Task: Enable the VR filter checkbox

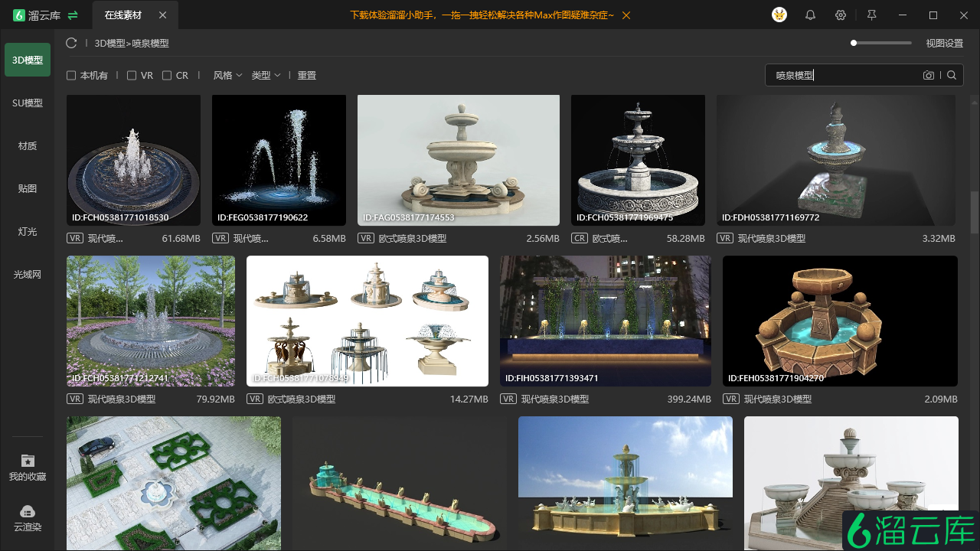Action: coord(132,75)
